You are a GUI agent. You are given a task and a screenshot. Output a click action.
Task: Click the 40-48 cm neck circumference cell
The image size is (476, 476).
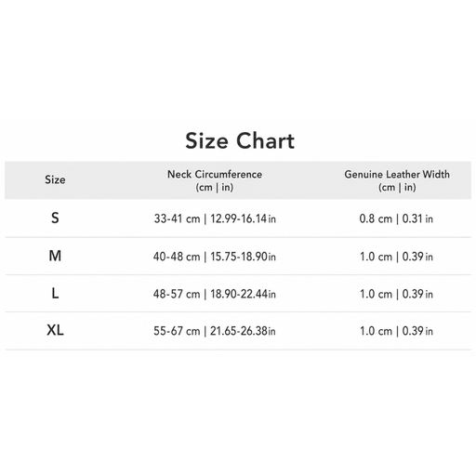point(215,257)
